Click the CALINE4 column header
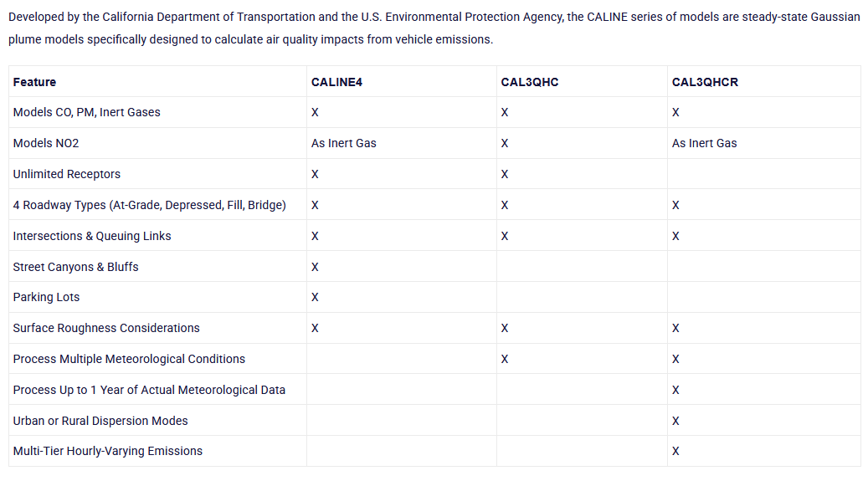 336,82
